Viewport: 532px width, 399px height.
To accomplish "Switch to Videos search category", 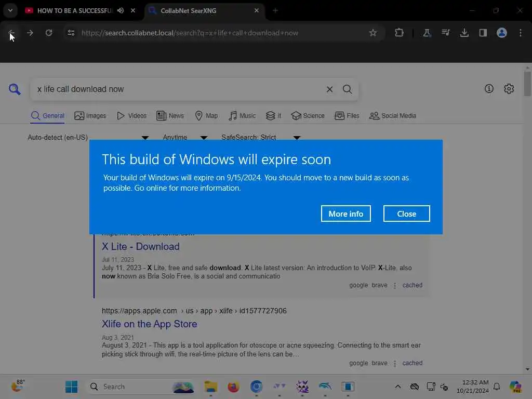I will [131, 116].
